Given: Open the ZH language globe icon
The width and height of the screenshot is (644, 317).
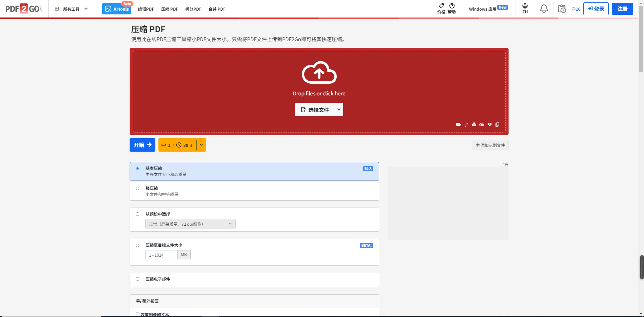Looking at the screenshot, I should (525, 9).
